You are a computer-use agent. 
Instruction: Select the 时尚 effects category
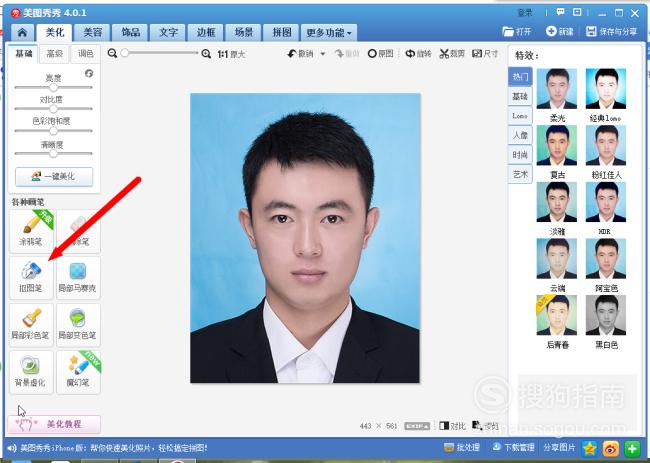(x=520, y=155)
